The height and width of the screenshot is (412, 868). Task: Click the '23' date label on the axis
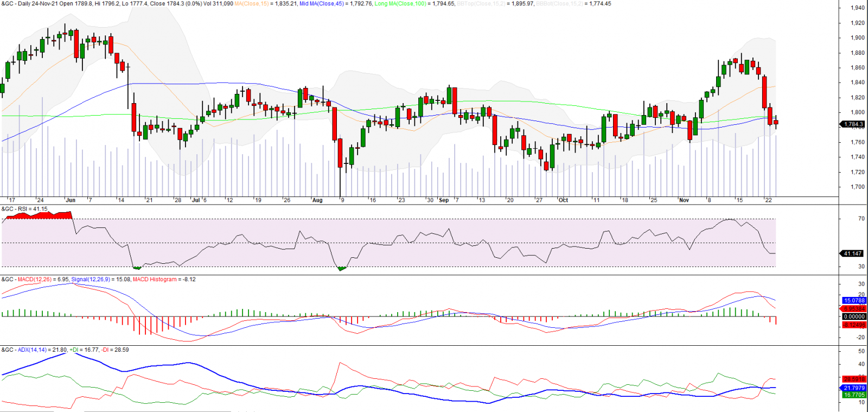pos(401,200)
